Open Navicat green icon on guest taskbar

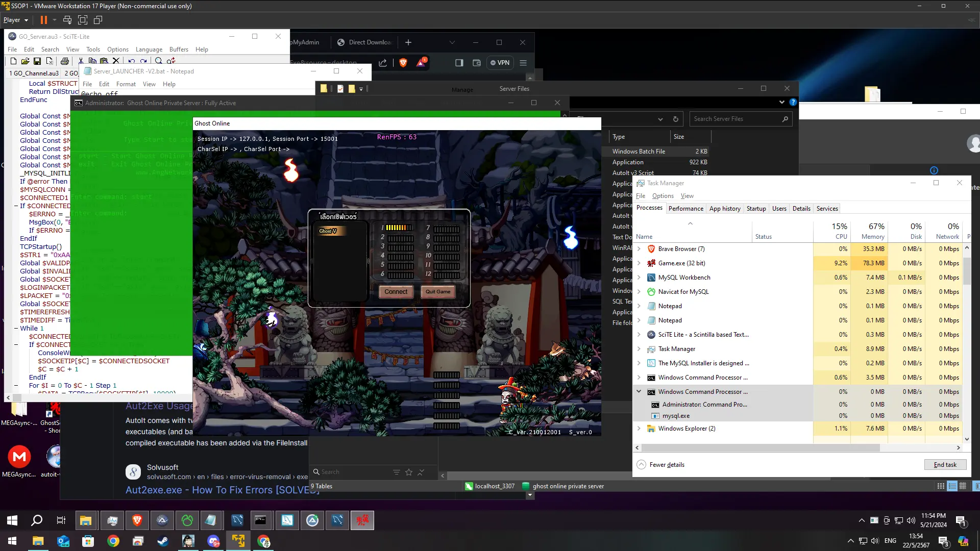click(187, 520)
